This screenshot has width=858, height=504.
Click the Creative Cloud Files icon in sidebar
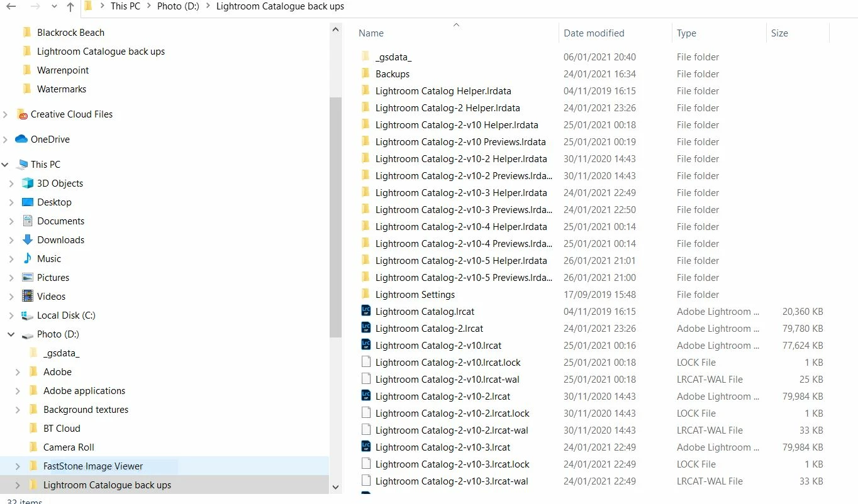[x=22, y=114]
